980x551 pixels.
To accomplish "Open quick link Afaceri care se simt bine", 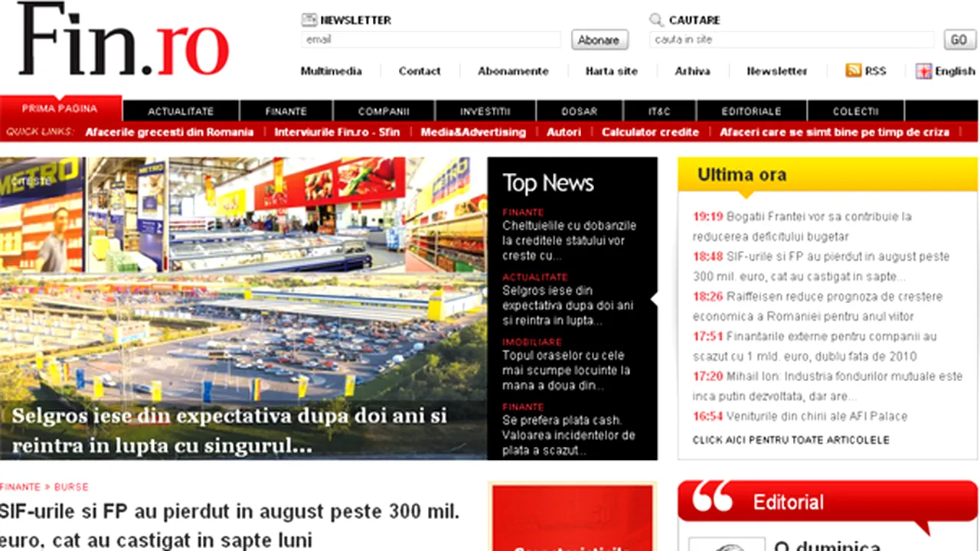I will pos(835,132).
